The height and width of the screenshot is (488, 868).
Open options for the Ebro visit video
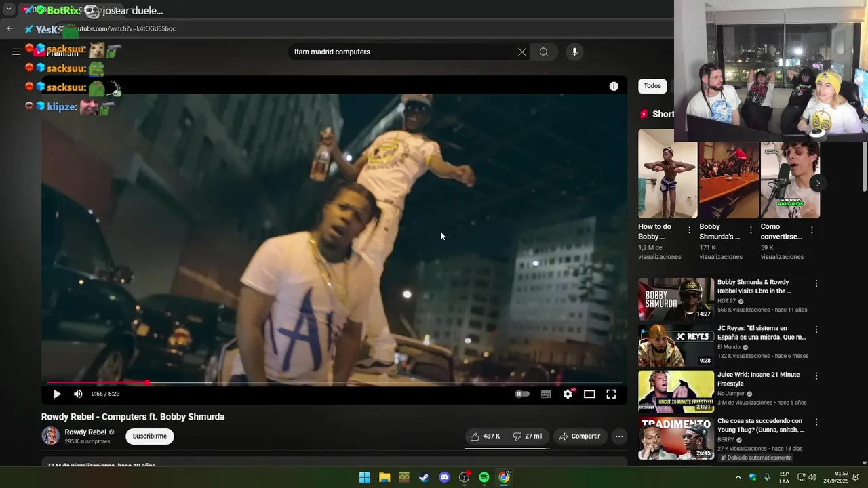tap(816, 283)
